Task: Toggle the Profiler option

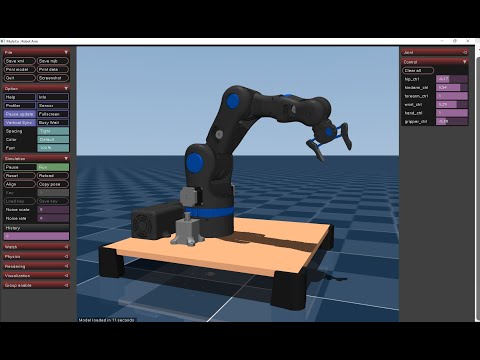Action: pyautogui.click(x=19, y=105)
